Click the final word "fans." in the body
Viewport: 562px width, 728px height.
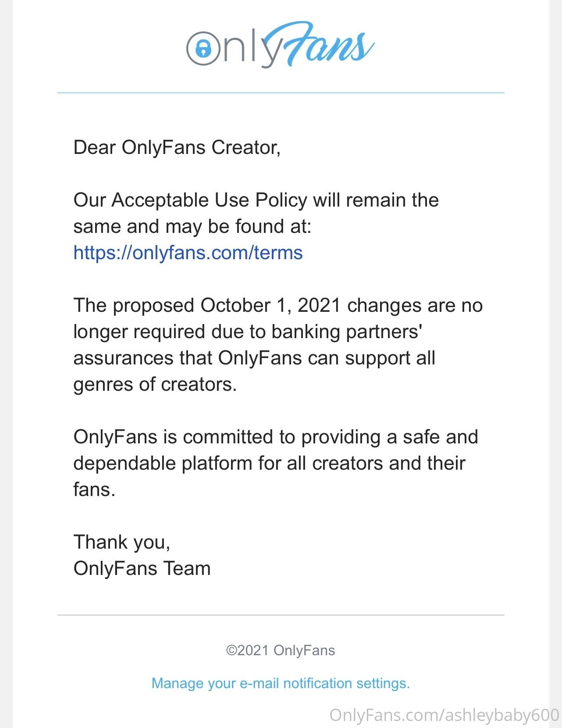(94, 489)
